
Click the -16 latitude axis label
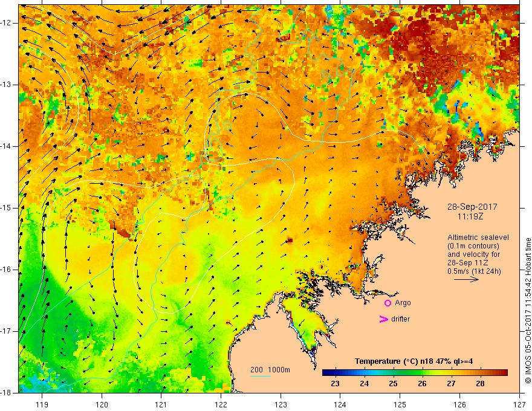pos(6,270)
